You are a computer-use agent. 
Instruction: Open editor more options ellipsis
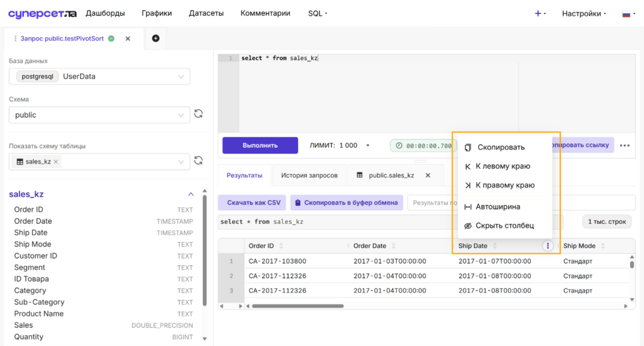625,145
